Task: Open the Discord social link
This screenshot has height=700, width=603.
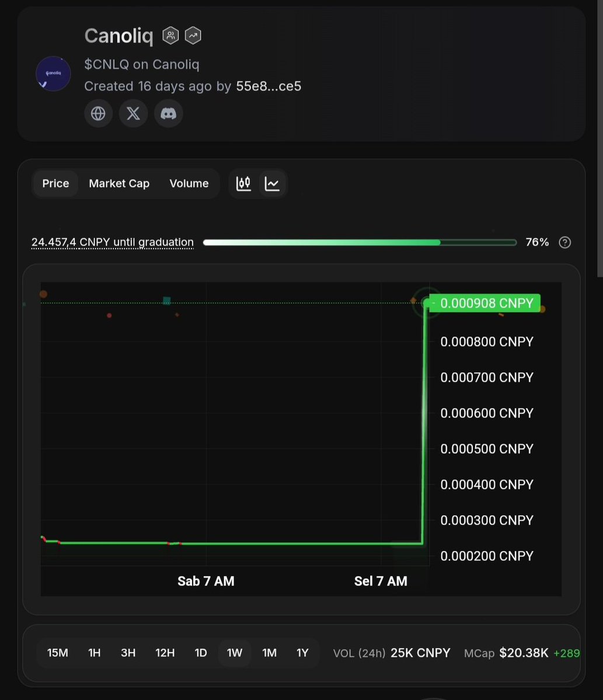Action: click(168, 113)
